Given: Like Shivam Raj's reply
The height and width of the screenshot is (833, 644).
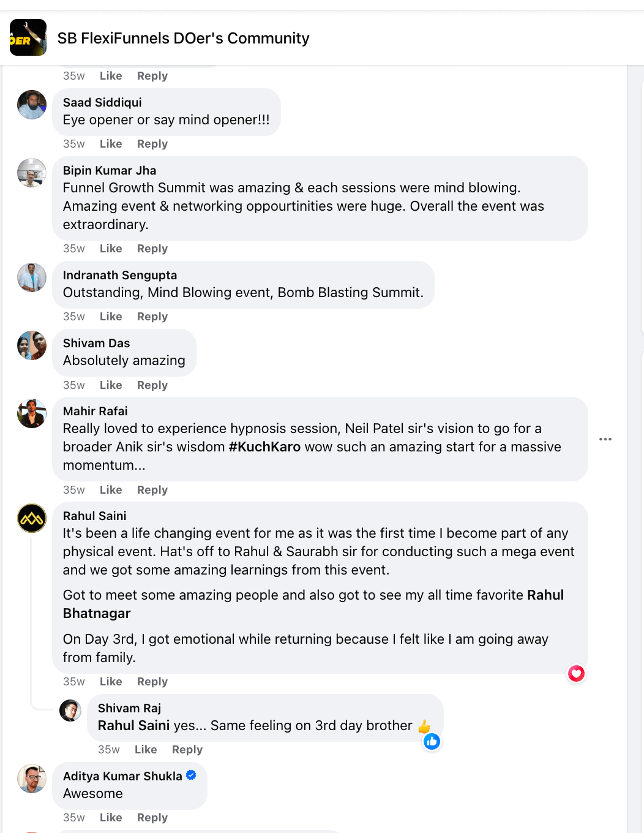Looking at the screenshot, I should 146,750.
